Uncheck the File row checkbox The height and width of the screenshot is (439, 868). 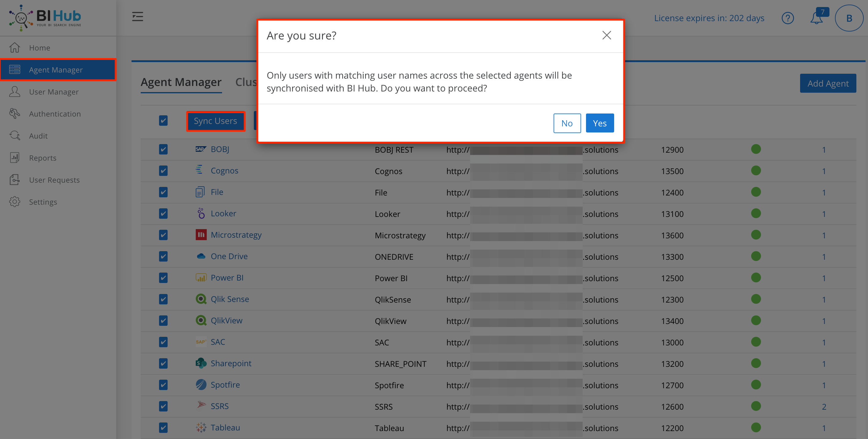tap(163, 192)
